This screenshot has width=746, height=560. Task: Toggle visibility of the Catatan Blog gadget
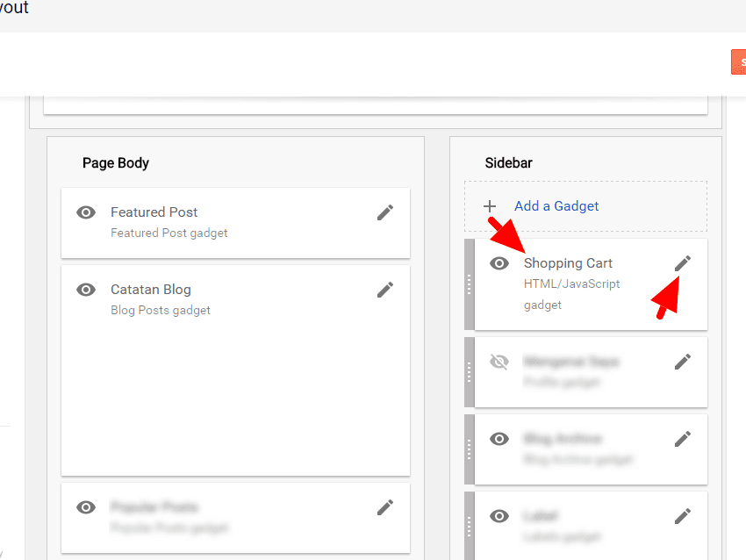[85, 290]
